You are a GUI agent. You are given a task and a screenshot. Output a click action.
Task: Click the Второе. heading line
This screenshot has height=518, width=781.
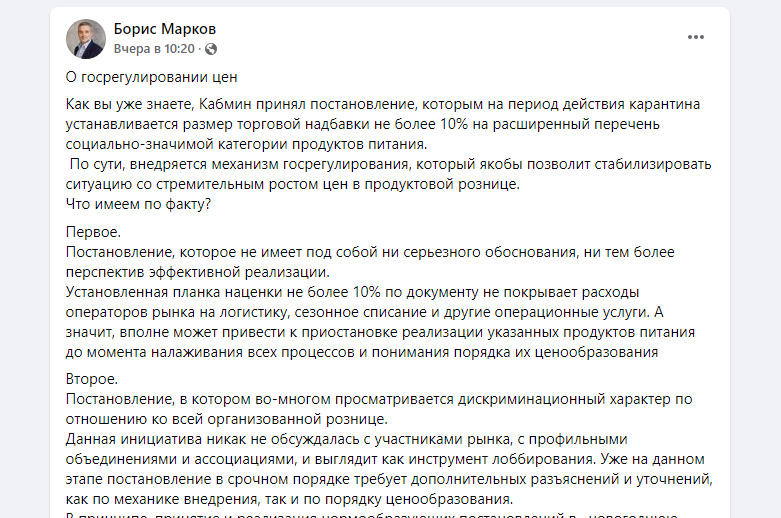coord(92,379)
